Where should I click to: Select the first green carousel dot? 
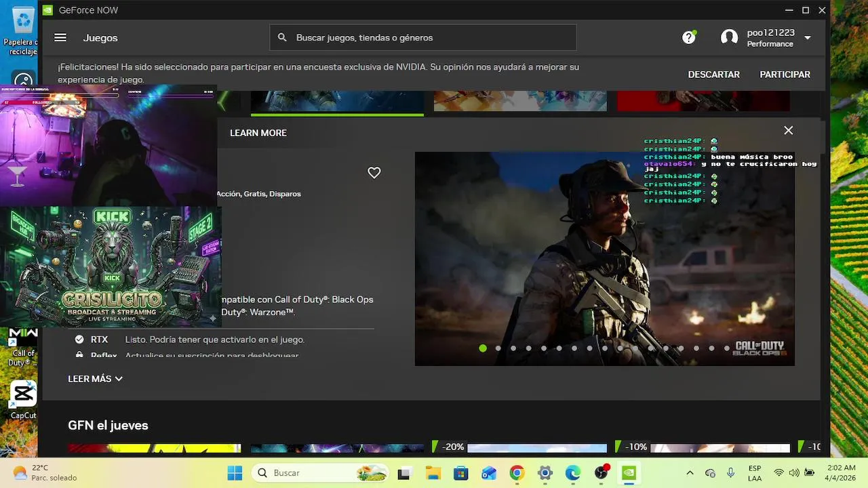click(483, 348)
